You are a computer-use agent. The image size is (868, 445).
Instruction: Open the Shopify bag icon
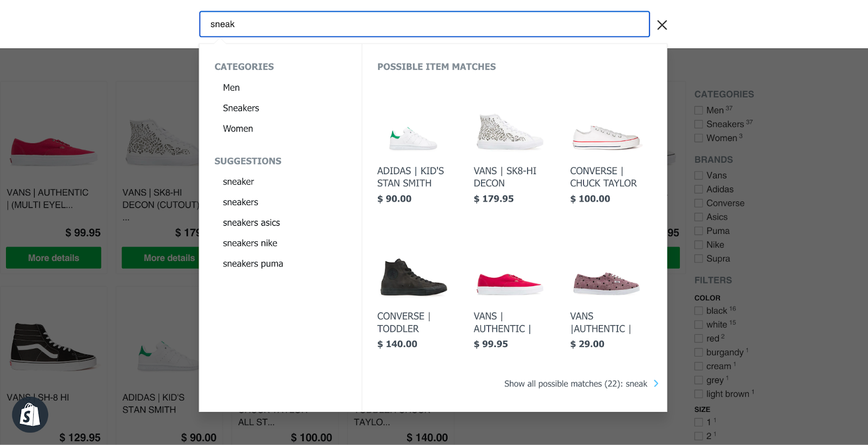[x=30, y=415]
